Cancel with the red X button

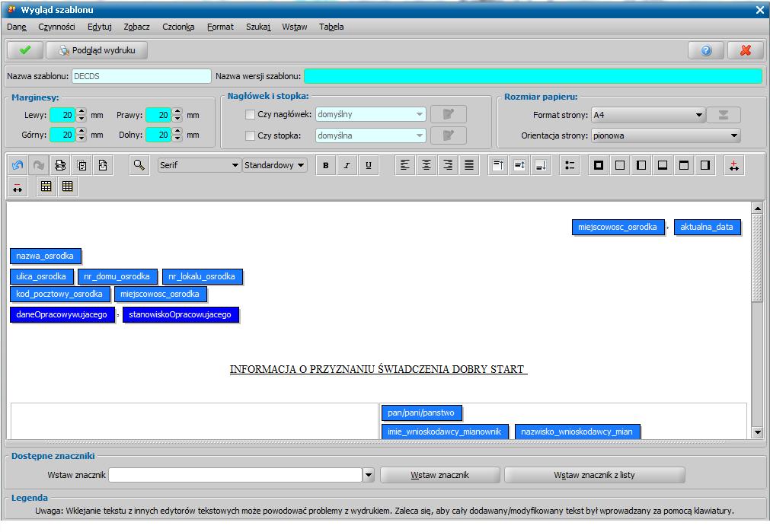(x=746, y=50)
